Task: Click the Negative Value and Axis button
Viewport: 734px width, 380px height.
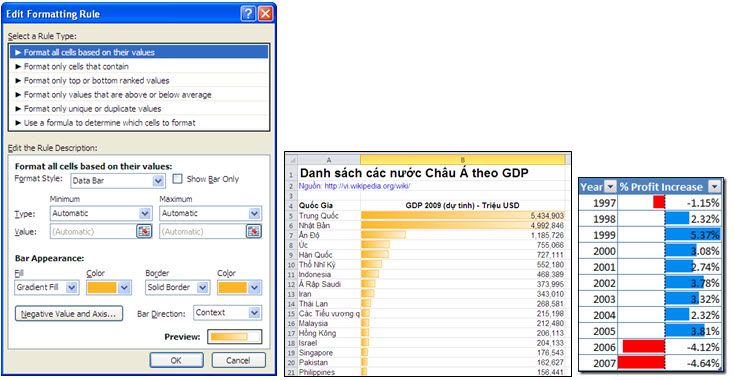Action: [x=69, y=314]
